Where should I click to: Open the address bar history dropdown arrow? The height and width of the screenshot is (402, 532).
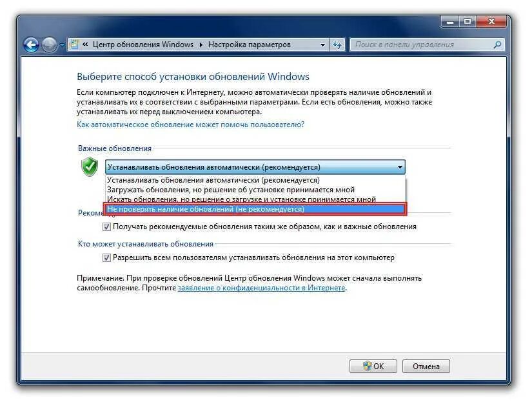322,45
